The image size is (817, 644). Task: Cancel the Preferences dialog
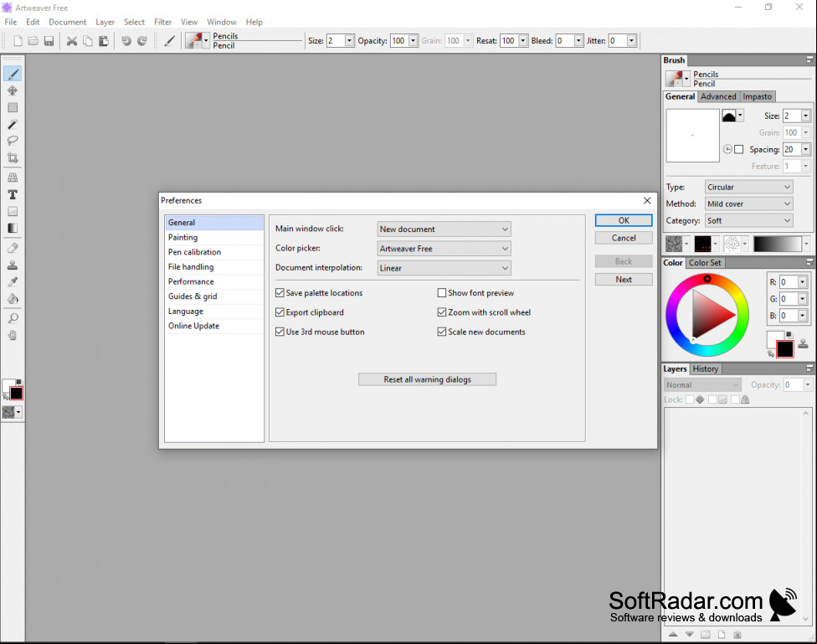click(x=624, y=238)
